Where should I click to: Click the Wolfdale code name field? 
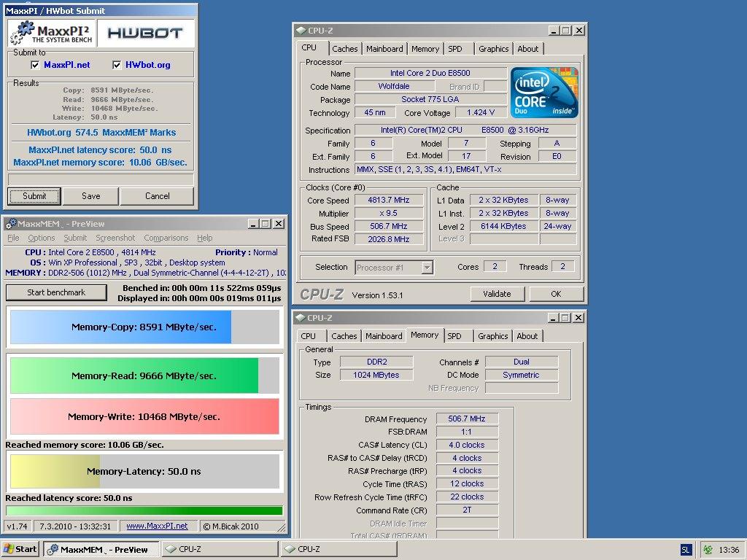click(394, 86)
